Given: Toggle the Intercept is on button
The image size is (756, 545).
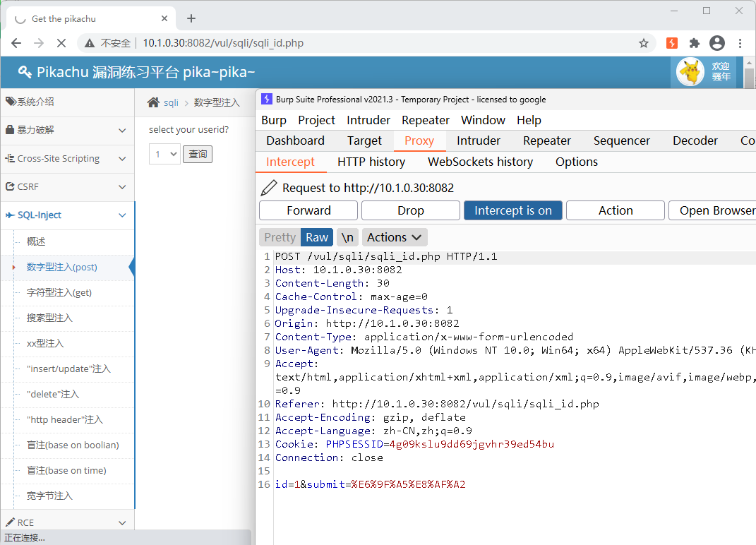Looking at the screenshot, I should click(x=512, y=210).
